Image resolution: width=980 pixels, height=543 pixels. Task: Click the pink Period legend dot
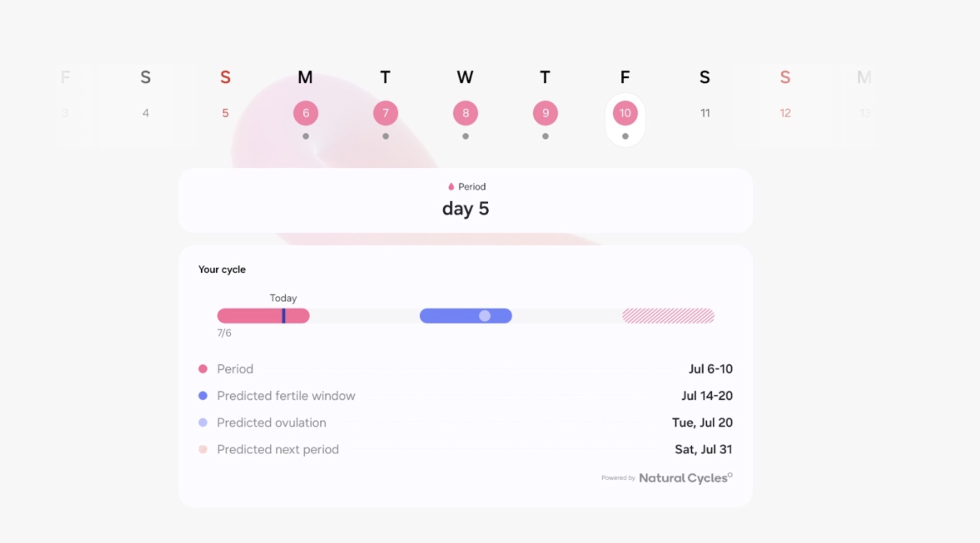coord(203,369)
